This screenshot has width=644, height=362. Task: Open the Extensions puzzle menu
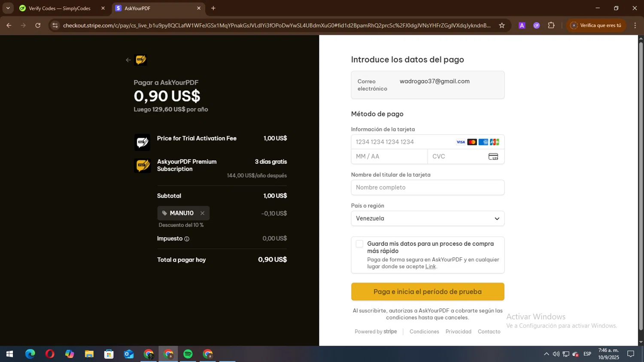pyautogui.click(x=551, y=25)
